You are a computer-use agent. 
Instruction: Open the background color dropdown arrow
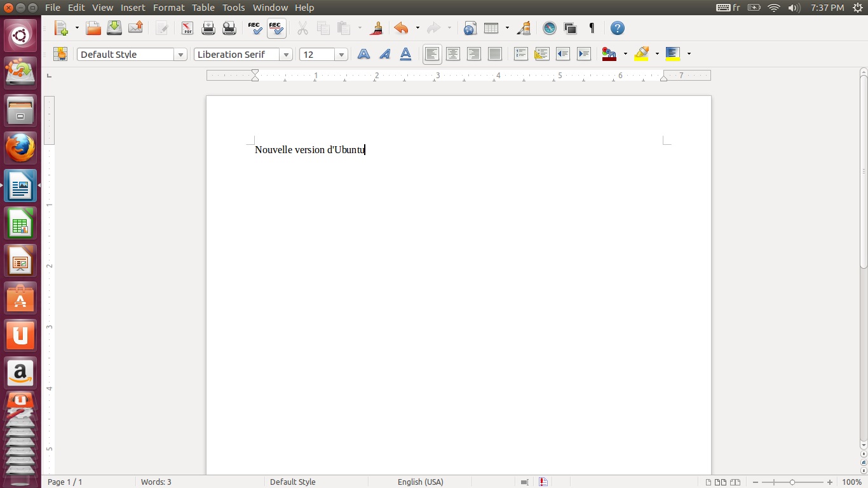tap(689, 54)
